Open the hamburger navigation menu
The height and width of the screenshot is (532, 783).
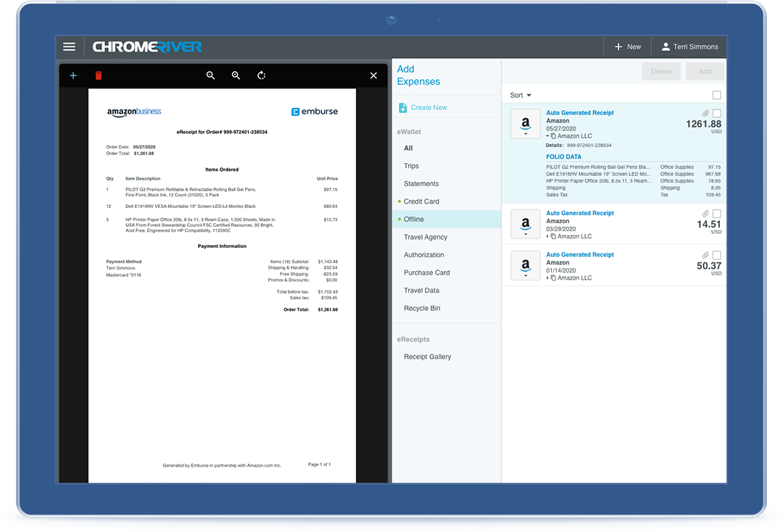pos(69,47)
